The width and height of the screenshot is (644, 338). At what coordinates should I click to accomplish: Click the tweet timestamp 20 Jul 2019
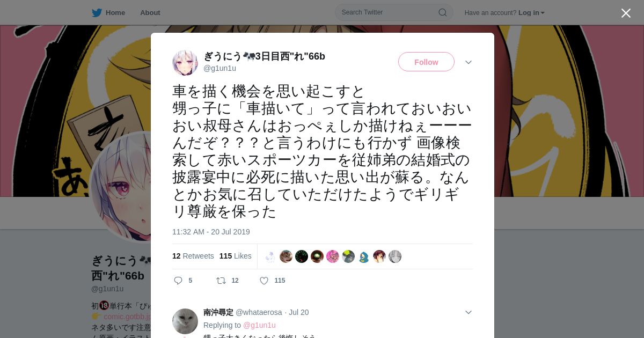[211, 232]
